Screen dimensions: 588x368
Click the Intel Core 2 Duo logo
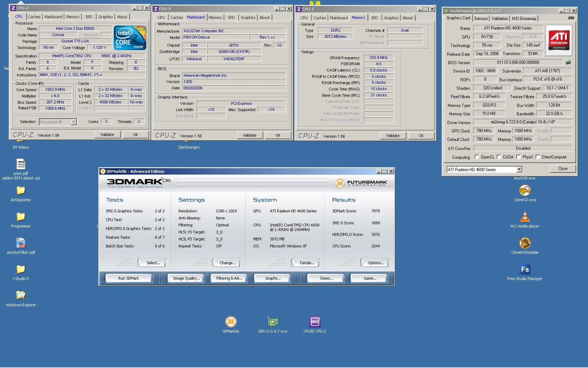pyautogui.click(x=130, y=38)
